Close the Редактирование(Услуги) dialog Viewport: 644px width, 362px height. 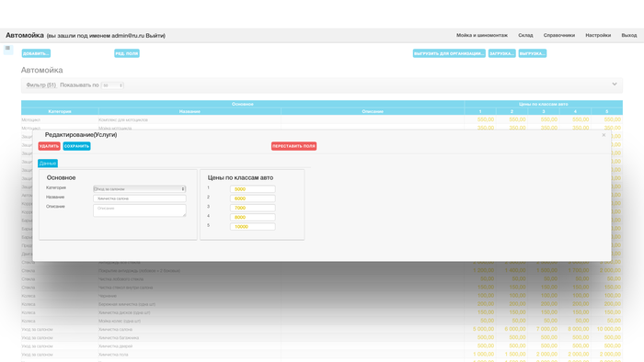pos(604,135)
